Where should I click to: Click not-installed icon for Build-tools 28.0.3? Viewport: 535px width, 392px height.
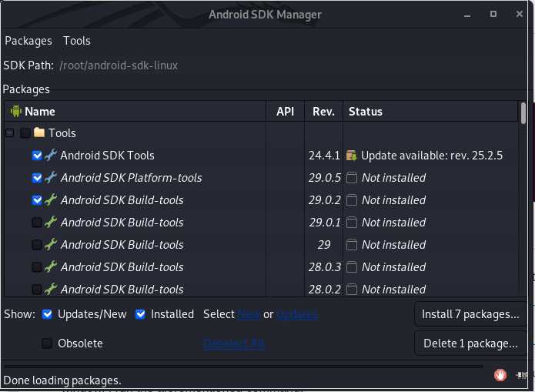(x=352, y=266)
